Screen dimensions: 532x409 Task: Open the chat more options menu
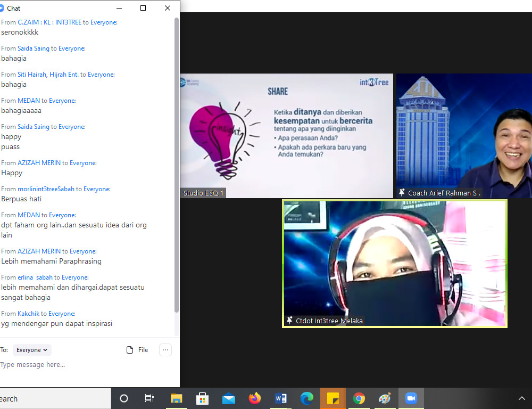(165, 350)
